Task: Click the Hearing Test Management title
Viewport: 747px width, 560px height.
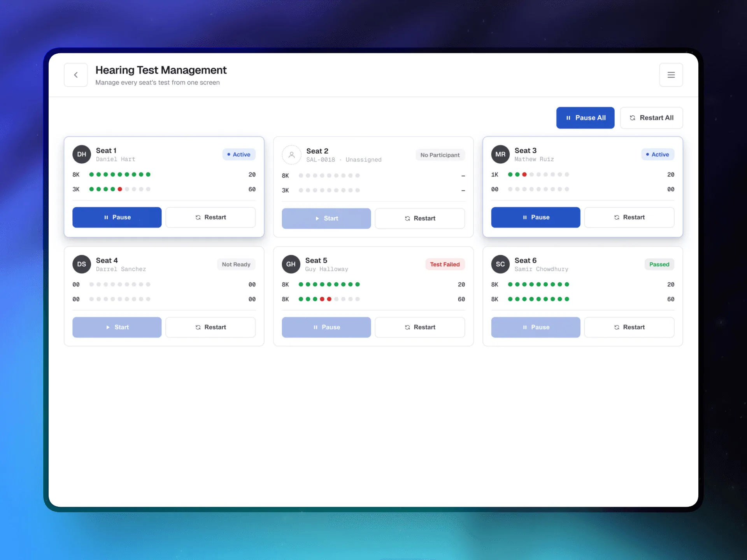Action: tap(161, 70)
